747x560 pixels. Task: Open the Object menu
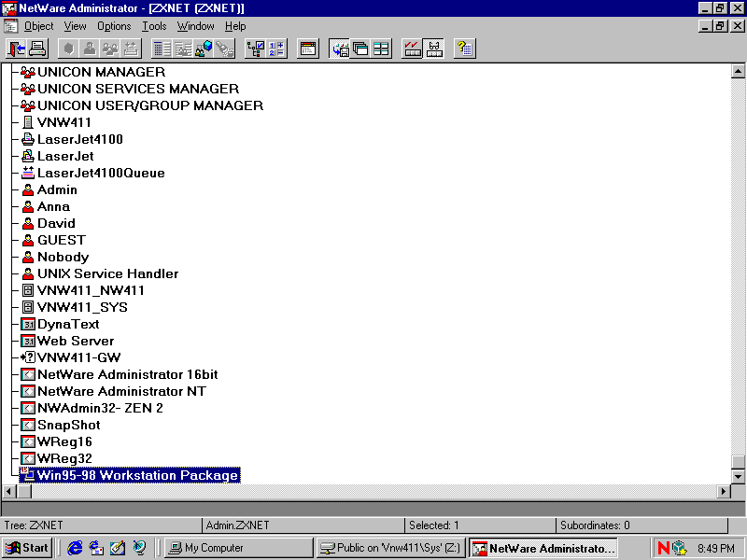click(x=38, y=26)
